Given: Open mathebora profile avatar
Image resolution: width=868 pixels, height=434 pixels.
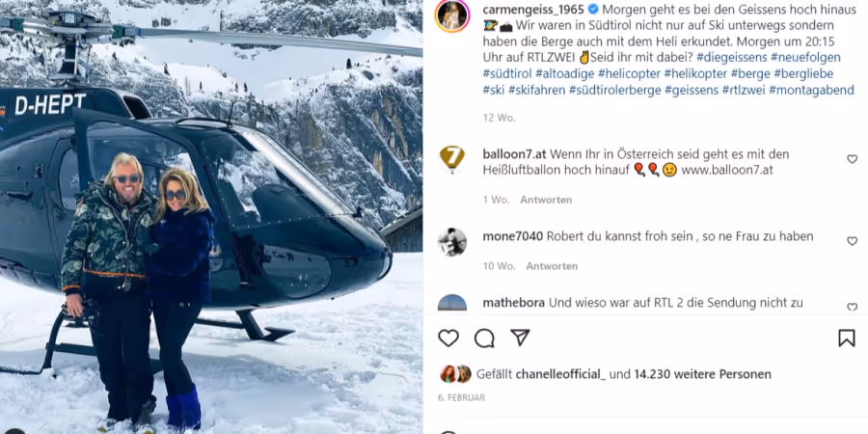Looking at the screenshot, I should (452, 303).
